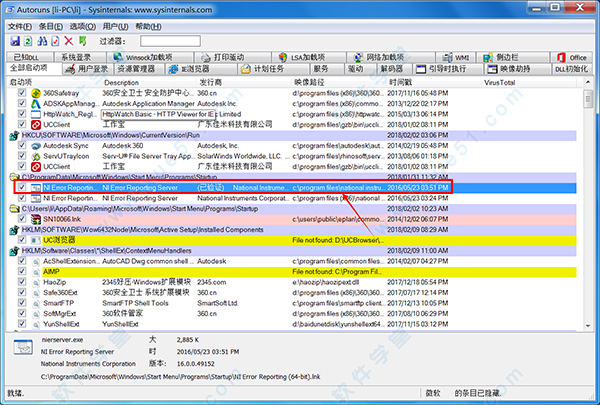The height and width of the screenshot is (405, 600).
Task: Click registry icon of HKCU Run key row
Action: tap(14, 135)
